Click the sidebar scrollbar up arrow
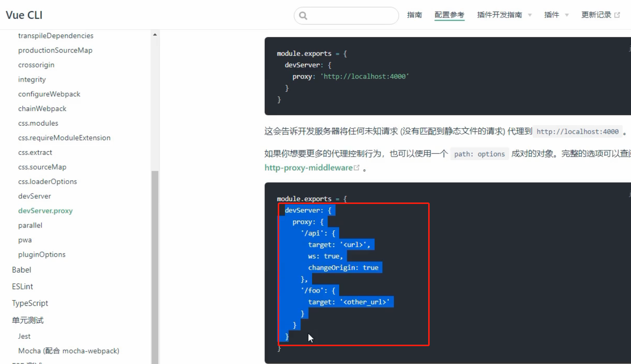This screenshot has width=631, height=364. pyautogui.click(x=155, y=35)
